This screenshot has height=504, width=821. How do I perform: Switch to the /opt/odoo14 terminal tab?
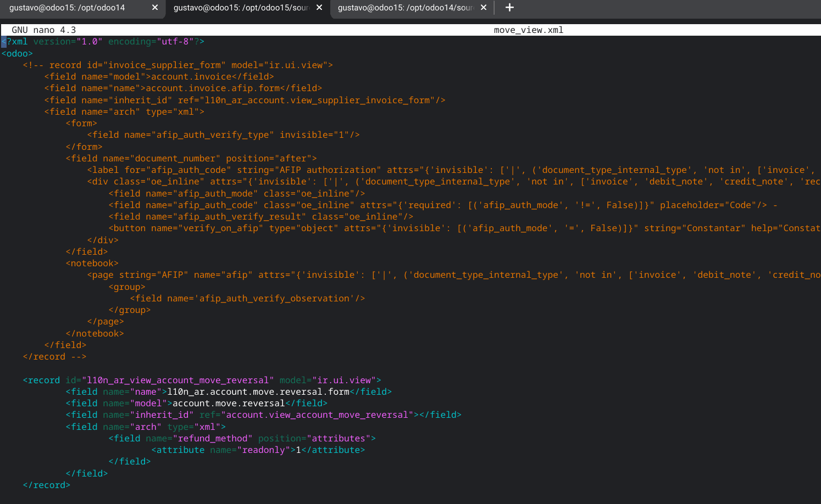(x=67, y=8)
